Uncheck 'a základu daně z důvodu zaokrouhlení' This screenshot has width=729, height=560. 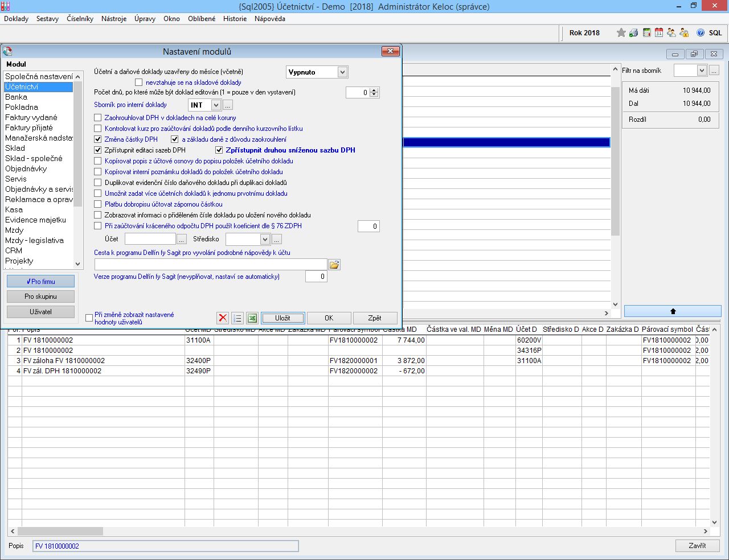175,139
